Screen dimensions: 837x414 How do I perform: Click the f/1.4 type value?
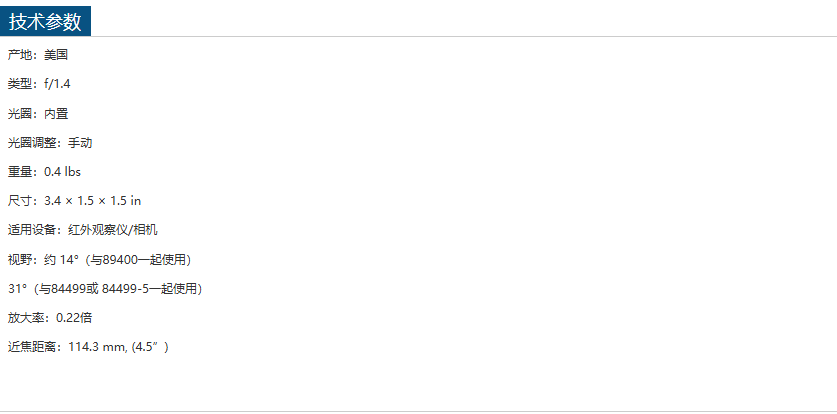pyautogui.click(x=58, y=84)
